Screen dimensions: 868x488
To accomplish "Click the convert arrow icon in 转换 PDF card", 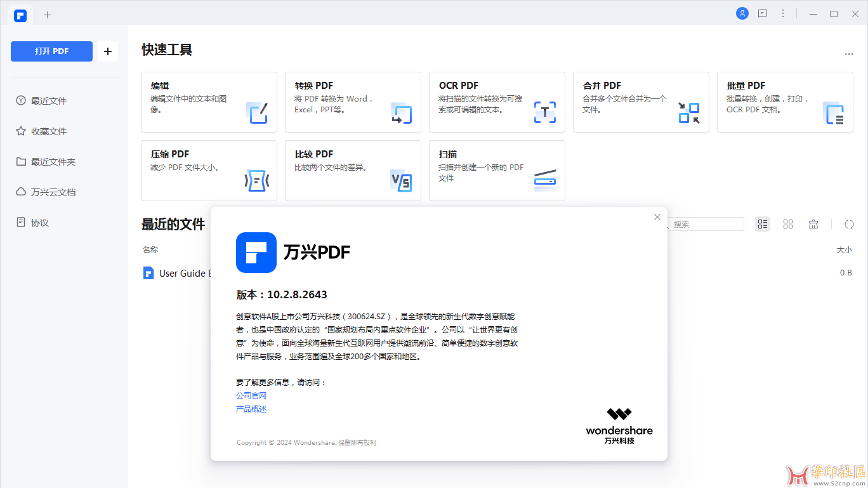I will click(x=401, y=112).
